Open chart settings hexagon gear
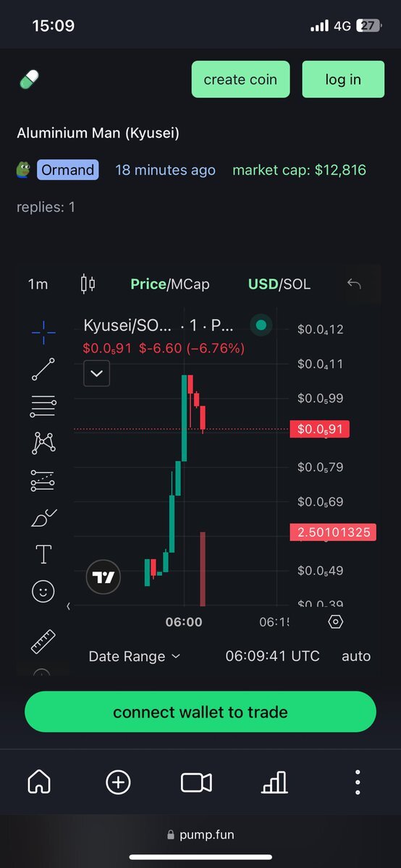 click(335, 621)
